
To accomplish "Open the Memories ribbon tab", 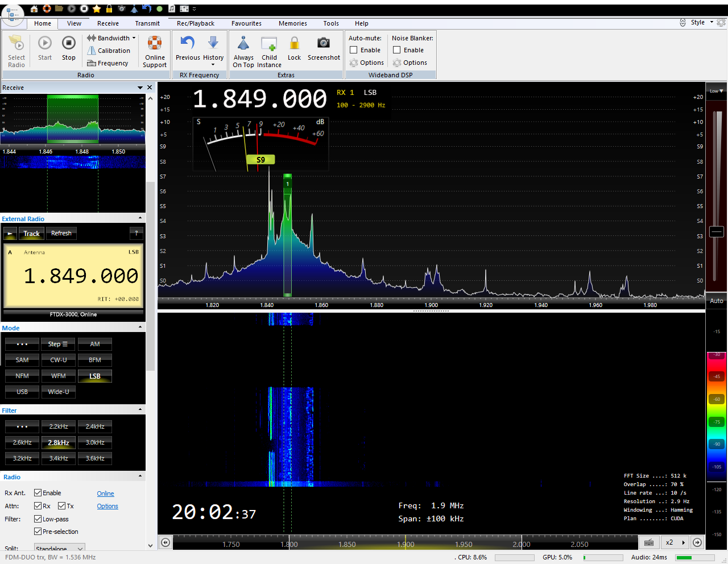I will point(292,23).
